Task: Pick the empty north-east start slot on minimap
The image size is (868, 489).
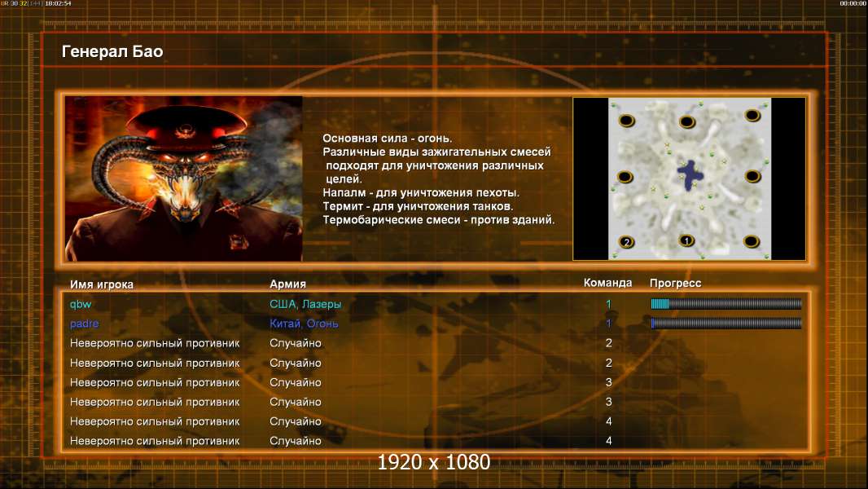Action: 752,115
